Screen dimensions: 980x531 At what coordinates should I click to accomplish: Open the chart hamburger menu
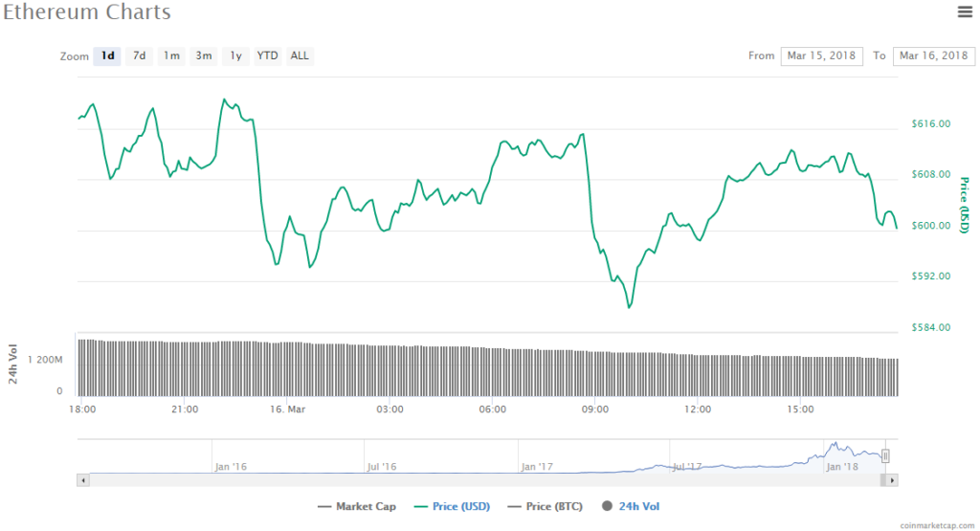pos(965,11)
